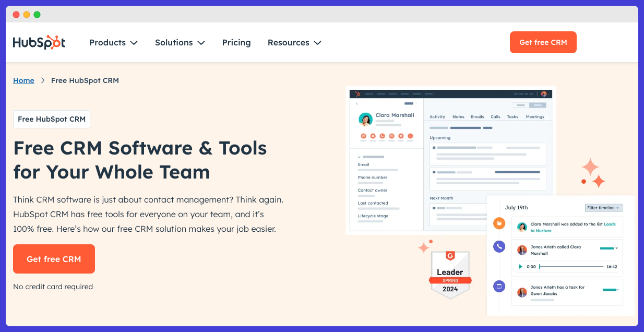Click the Next Month section heading

442,198
